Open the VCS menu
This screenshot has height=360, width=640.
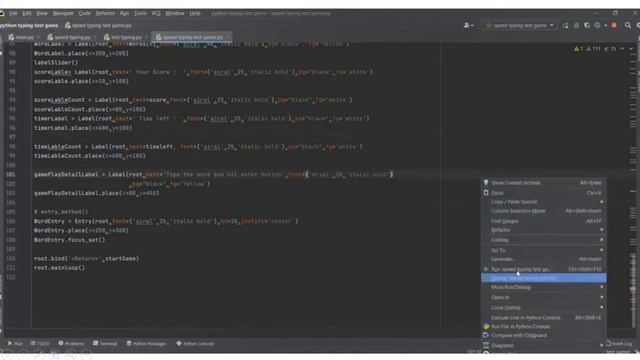156,13
